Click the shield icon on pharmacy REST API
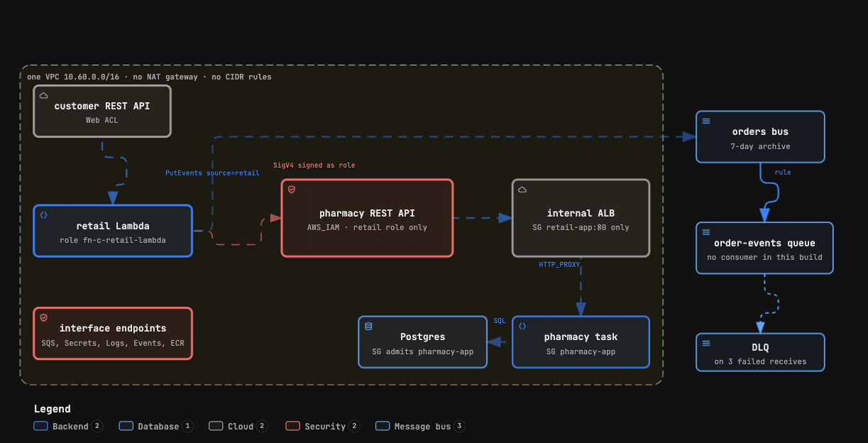Viewport: 868px width, 443px height. coord(291,190)
